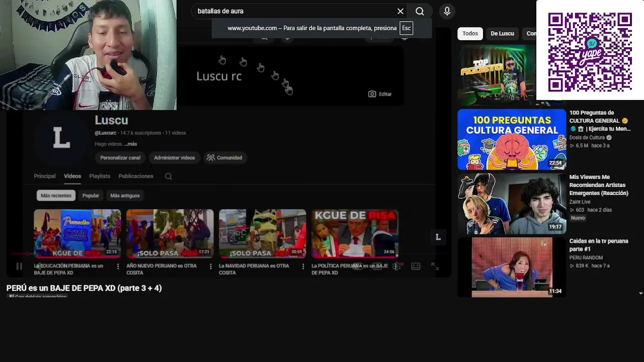Click the camera 'Editar' banner button in the video

380,94
